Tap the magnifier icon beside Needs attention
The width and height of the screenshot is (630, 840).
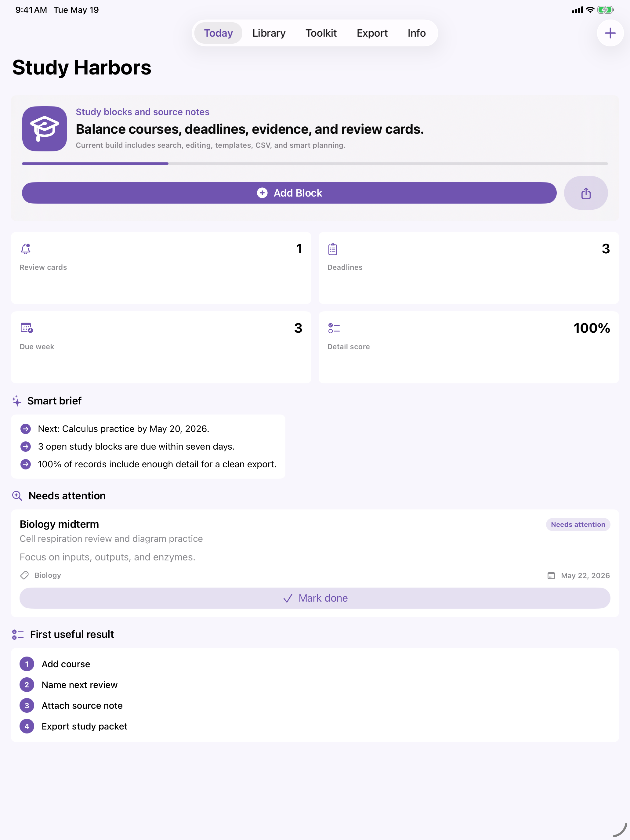(17, 496)
